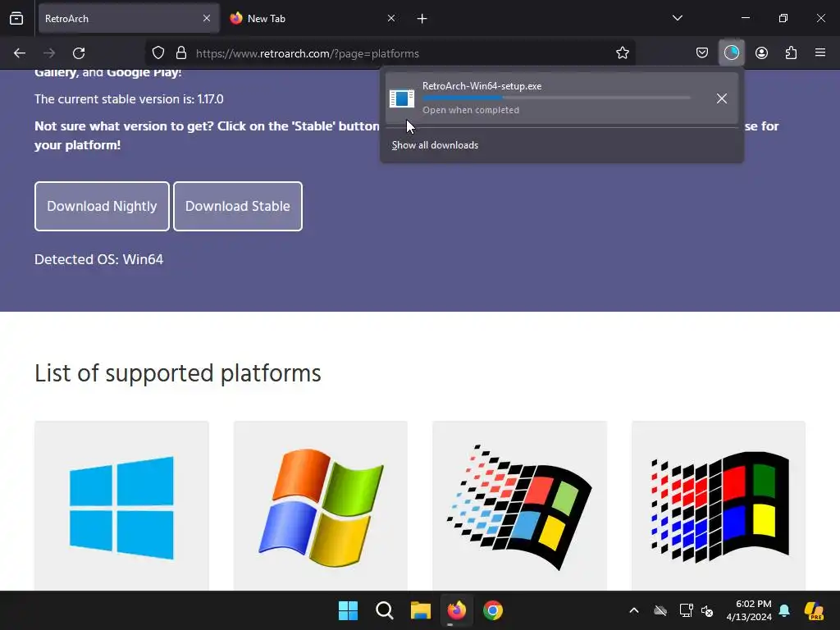Select the Windows 10 logo platform card
Viewport: 840px width, 630px height.
tap(121, 505)
